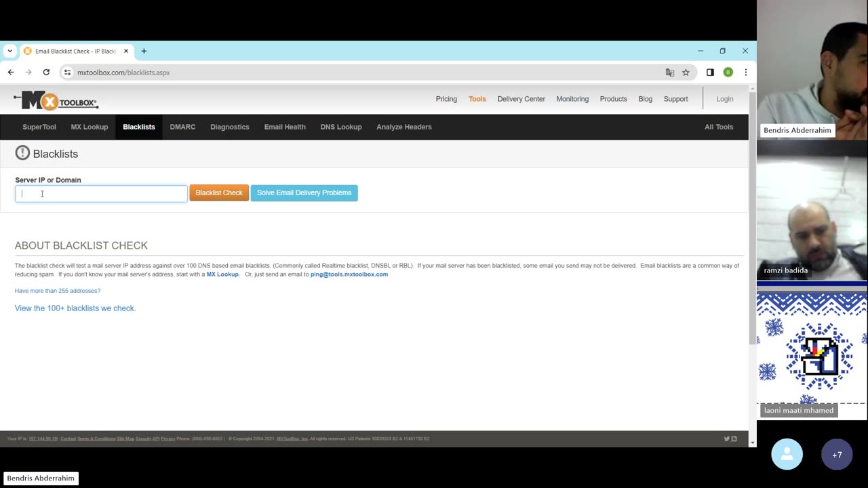Open the Email Health tab
This screenshot has width=868, height=488.
point(285,127)
